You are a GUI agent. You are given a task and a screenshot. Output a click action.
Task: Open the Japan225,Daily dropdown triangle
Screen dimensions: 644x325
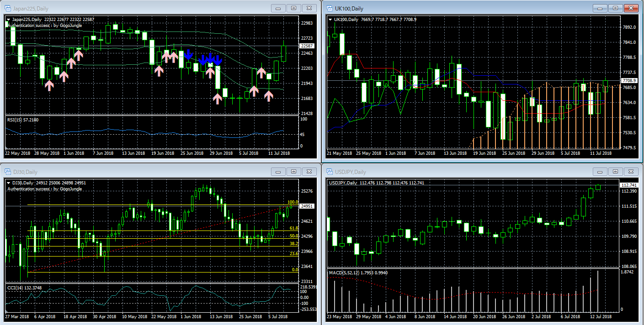coord(9,19)
